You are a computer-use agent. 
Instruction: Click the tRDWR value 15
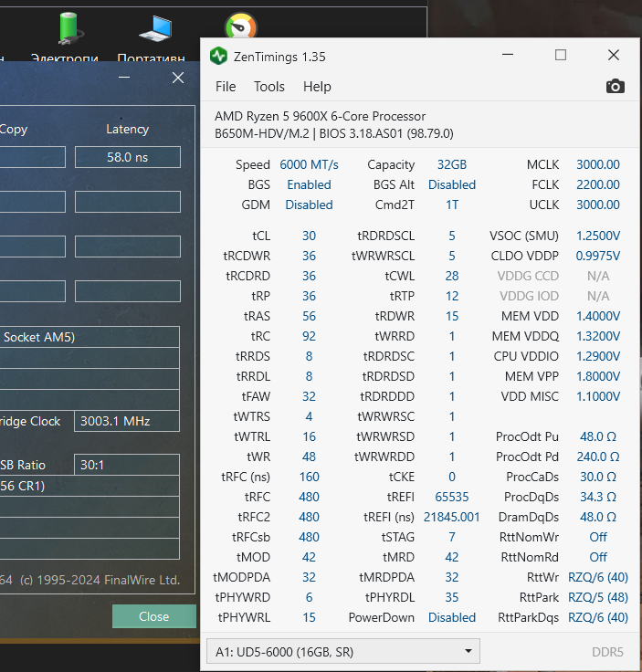click(x=452, y=316)
